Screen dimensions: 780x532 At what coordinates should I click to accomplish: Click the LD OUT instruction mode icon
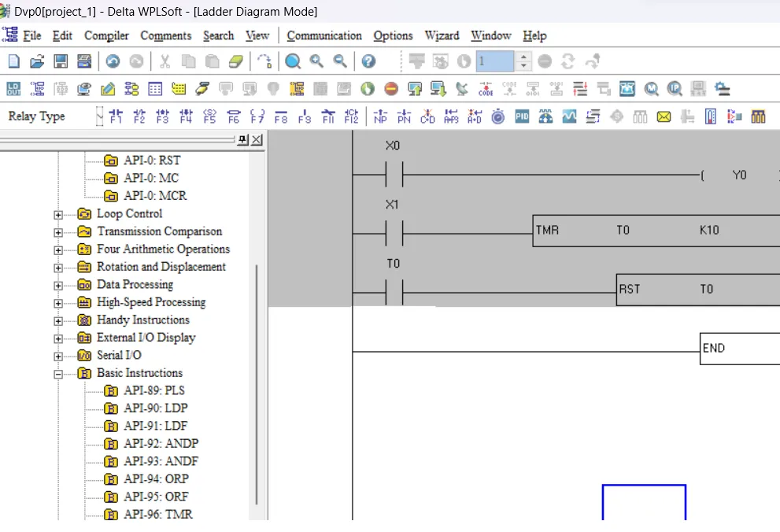pos(14,89)
